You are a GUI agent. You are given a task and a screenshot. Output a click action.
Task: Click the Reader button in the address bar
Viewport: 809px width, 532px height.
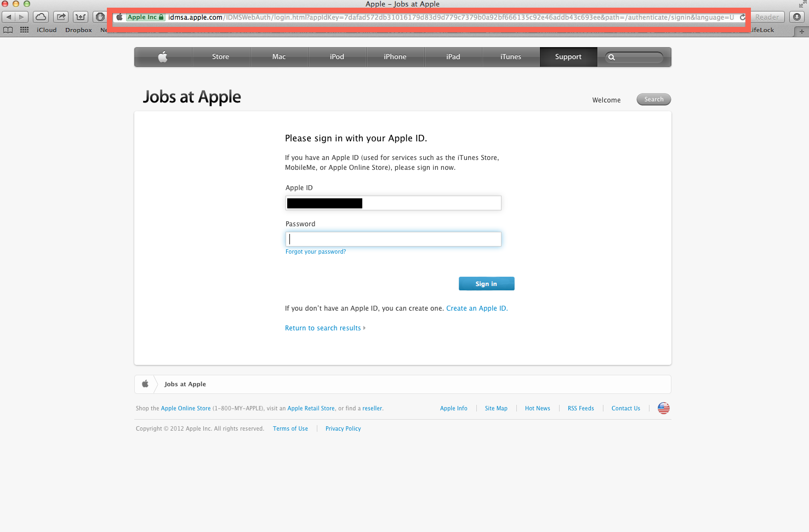(767, 17)
